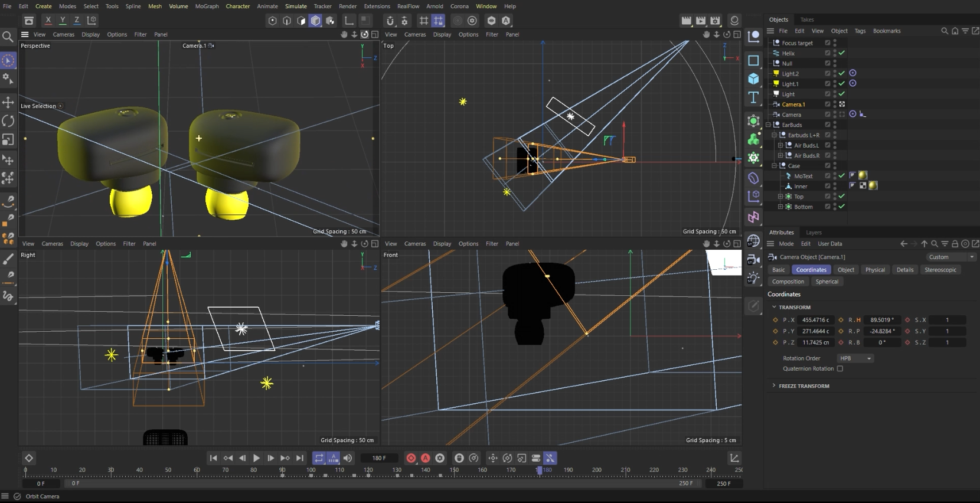The height and width of the screenshot is (503, 980).
Task: Toggle Y axis lock in top toolbar
Action: 63,21
